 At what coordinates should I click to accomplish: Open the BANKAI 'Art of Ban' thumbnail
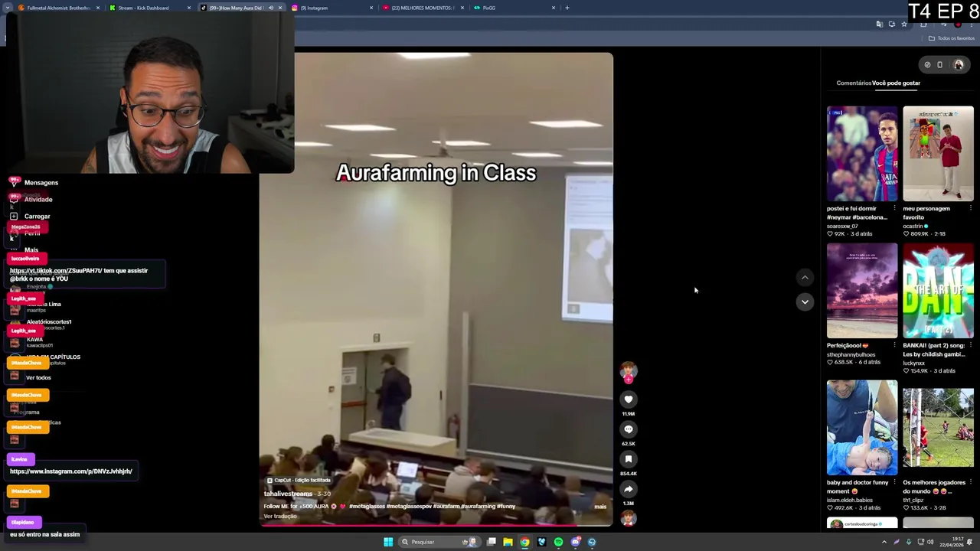[938, 291]
